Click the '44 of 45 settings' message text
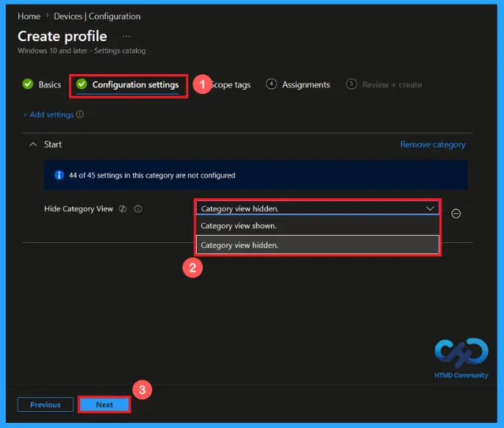504x428 pixels. click(152, 175)
